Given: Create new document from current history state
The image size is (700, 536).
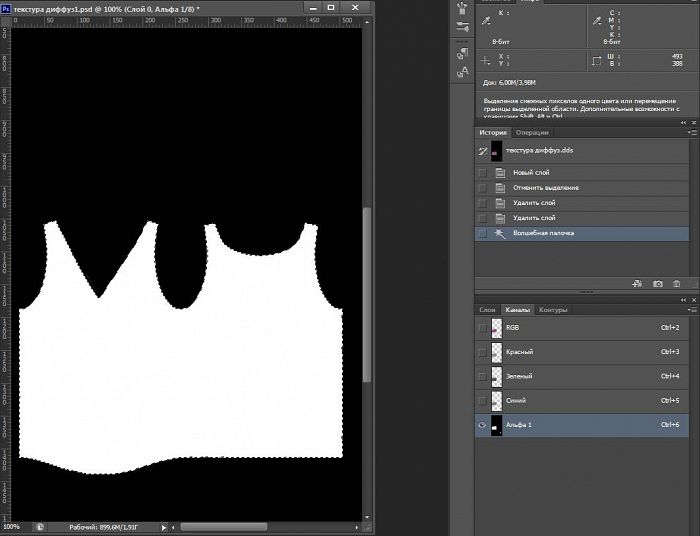Looking at the screenshot, I should point(639,284).
